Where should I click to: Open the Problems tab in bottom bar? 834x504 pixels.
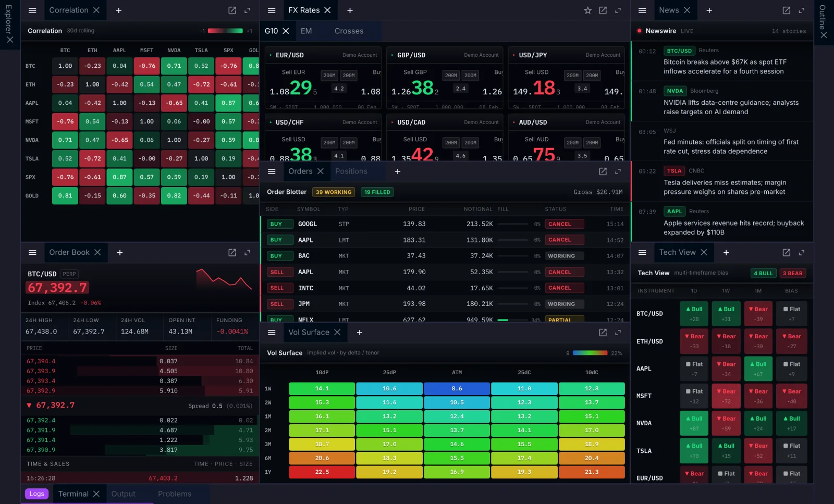175,494
